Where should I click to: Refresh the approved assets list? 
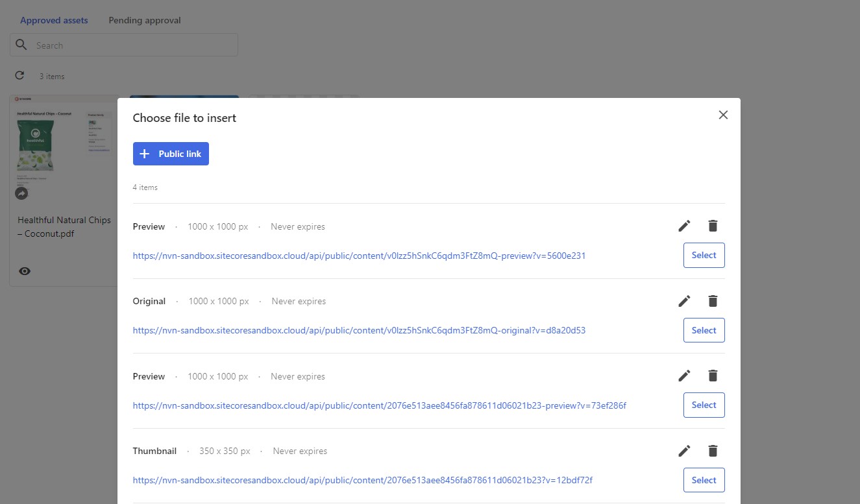tap(19, 75)
